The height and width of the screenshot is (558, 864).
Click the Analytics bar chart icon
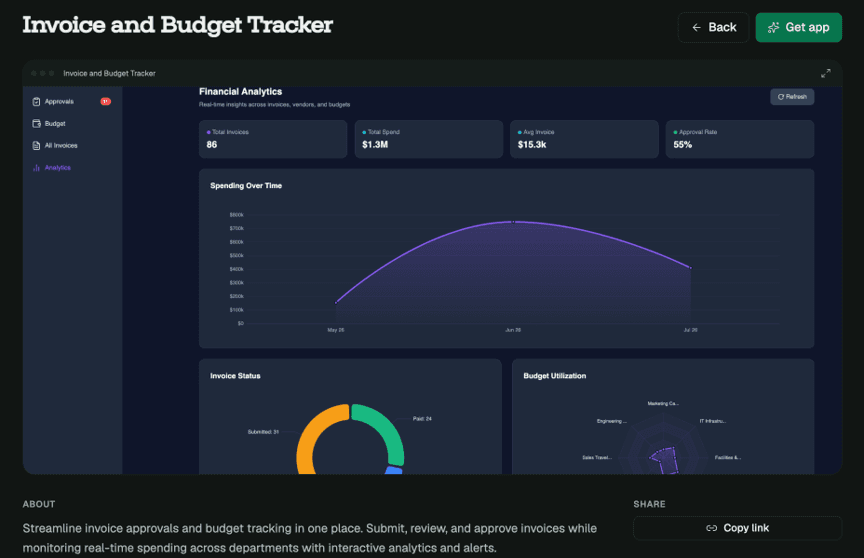pyautogui.click(x=36, y=167)
